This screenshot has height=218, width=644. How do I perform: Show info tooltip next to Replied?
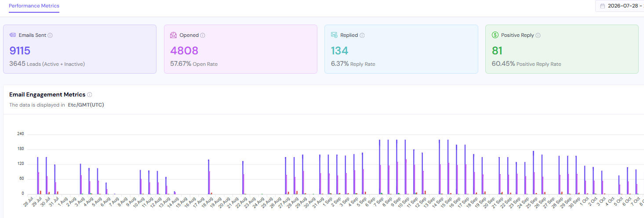(x=362, y=36)
